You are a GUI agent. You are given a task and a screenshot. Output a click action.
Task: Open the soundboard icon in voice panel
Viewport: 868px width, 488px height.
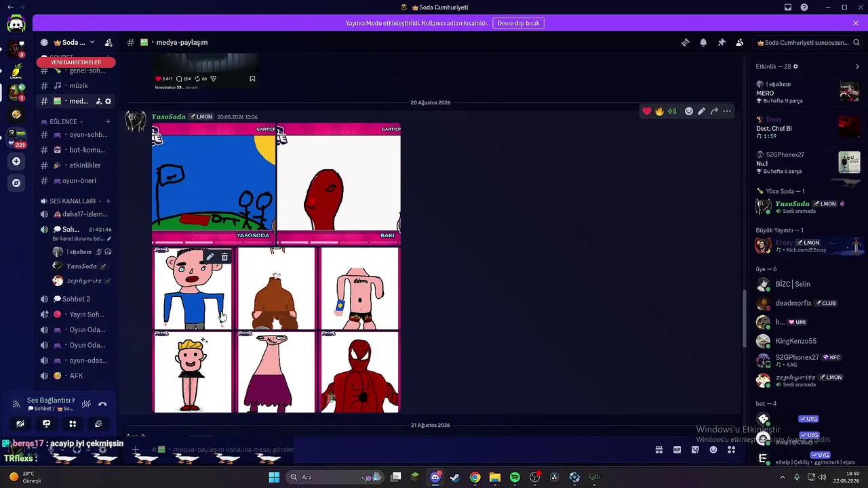point(98,424)
